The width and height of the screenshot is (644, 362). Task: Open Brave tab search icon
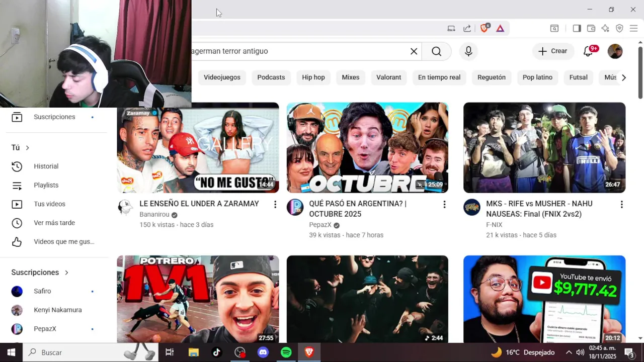tap(554, 29)
